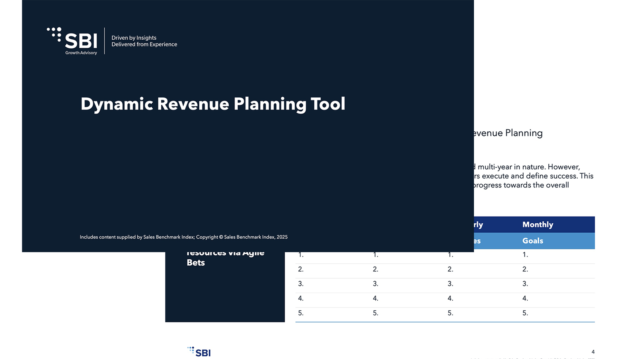Click row '4.' in first table column
Image resolution: width=644 pixels, height=359 pixels.
[x=301, y=298]
